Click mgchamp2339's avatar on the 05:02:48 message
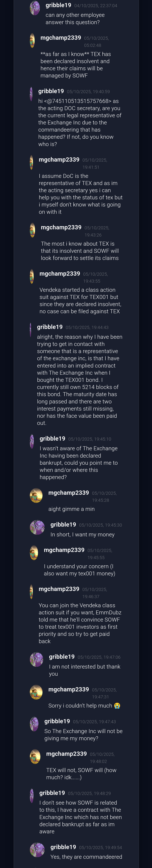 (32, 40)
